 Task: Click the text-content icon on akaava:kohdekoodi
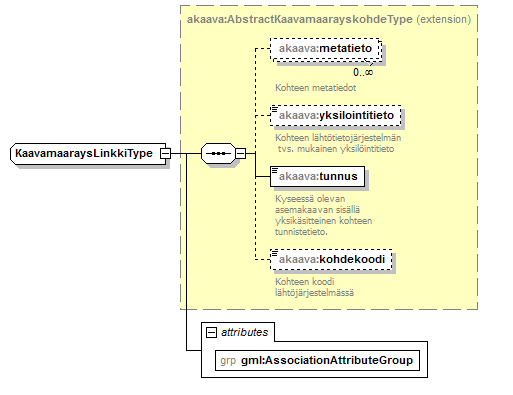pyautogui.click(x=275, y=254)
